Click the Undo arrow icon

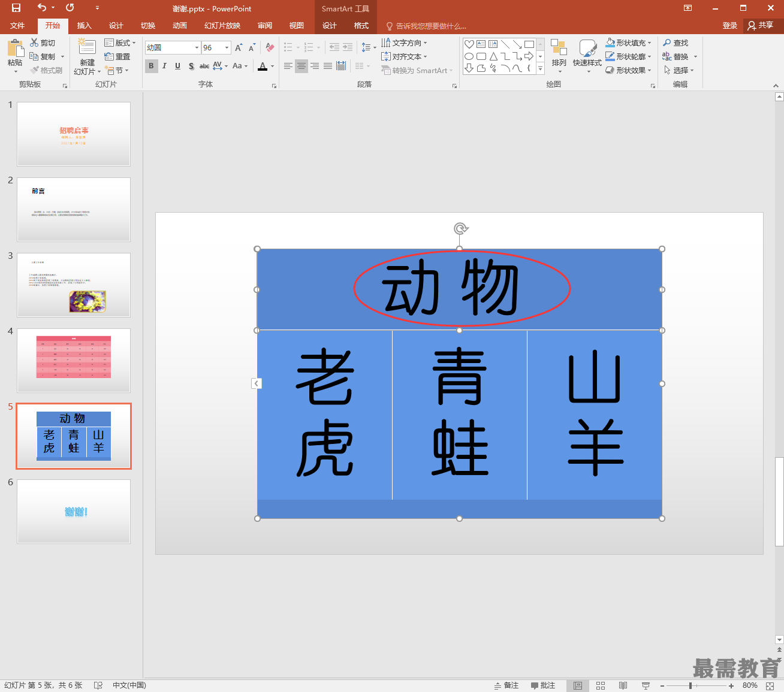41,8
